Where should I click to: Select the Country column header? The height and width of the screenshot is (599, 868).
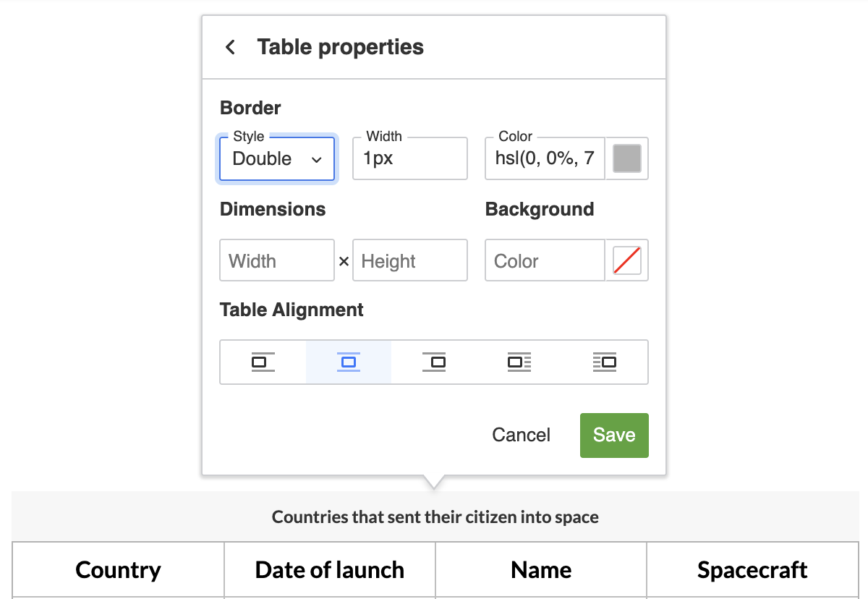(118, 569)
